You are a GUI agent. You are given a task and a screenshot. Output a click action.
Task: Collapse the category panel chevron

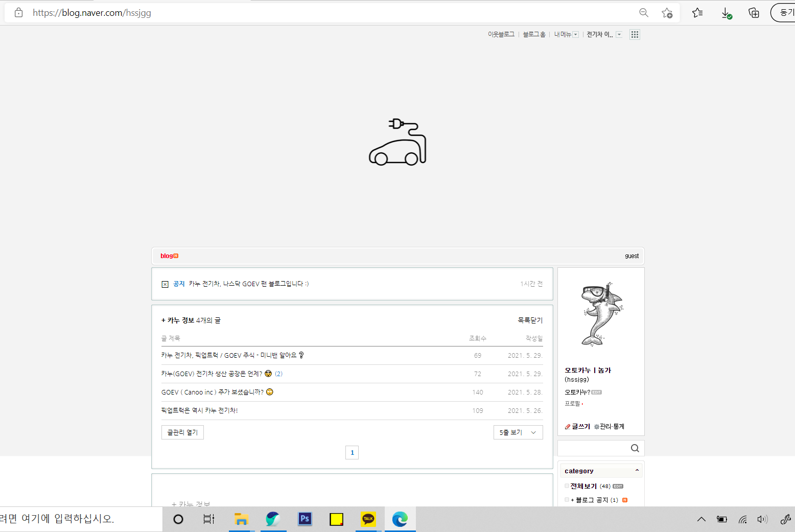point(637,471)
